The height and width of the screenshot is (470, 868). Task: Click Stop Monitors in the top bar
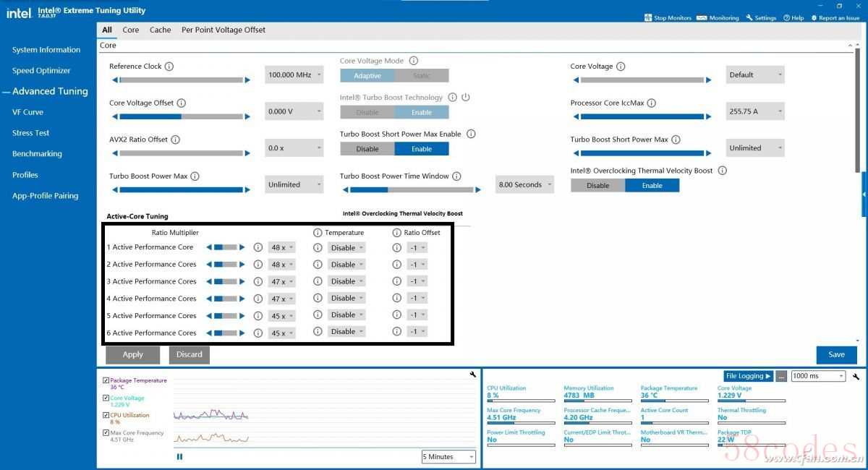668,18
